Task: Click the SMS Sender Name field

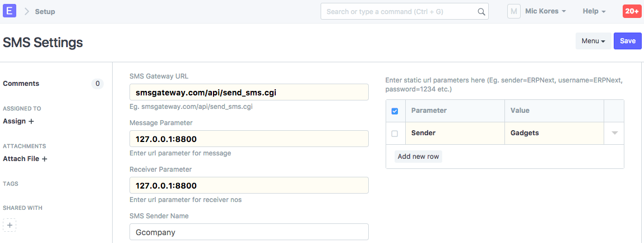Action: click(249, 232)
